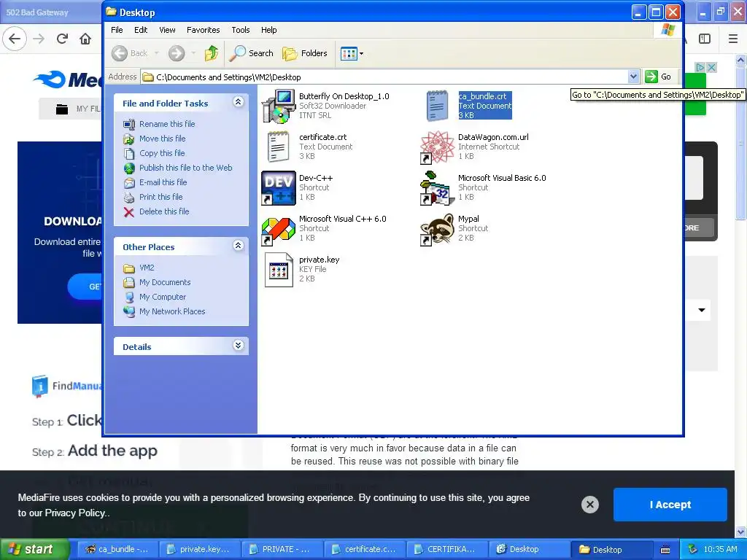Viewport: 747px width, 560px height.
Task: Open the File menu
Action: 117,30
